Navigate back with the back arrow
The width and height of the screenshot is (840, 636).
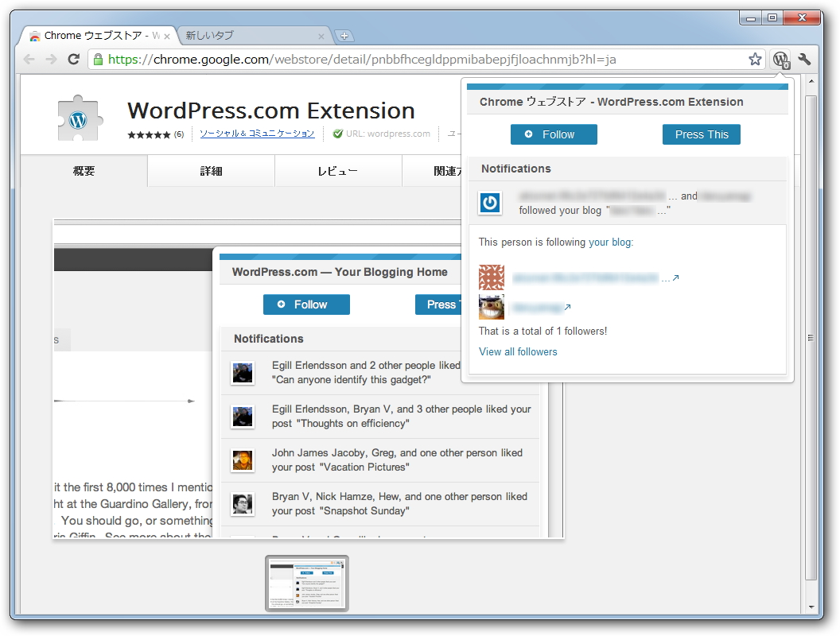tap(29, 59)
